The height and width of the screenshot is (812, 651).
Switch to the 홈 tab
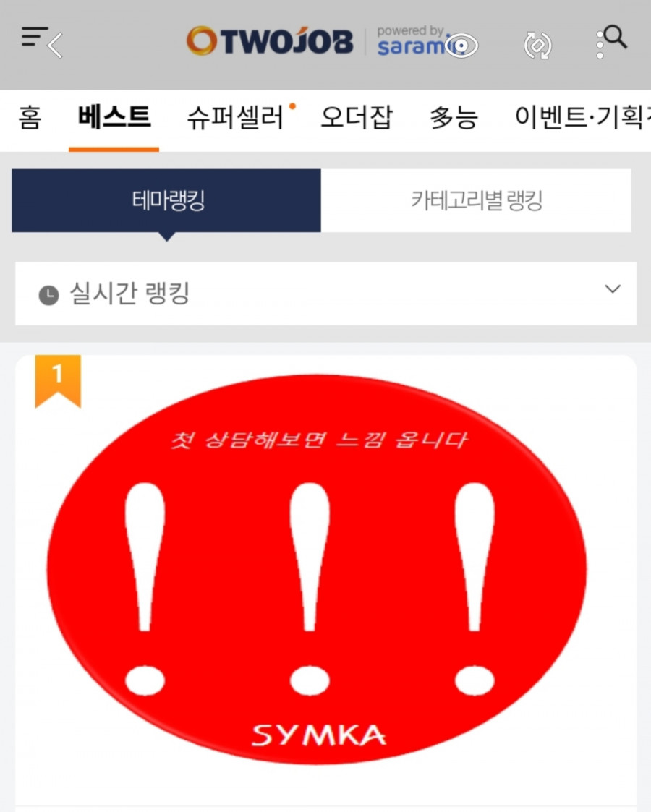30,116
